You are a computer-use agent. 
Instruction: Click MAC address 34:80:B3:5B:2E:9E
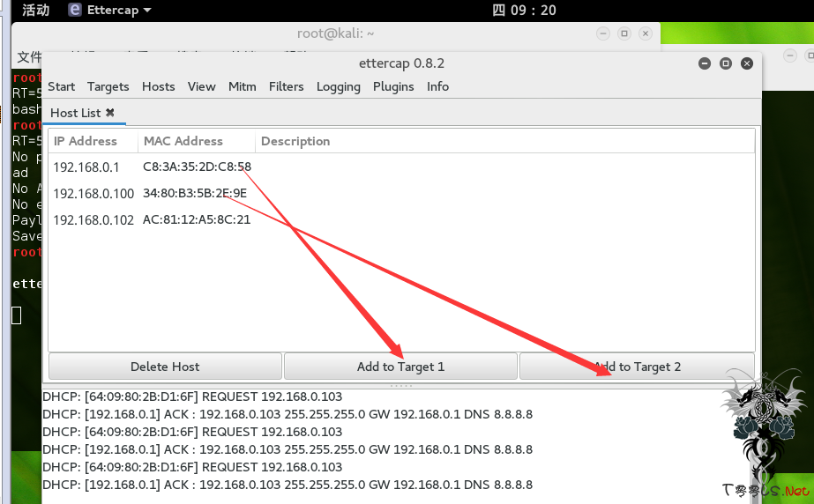[x=195, y=194]
